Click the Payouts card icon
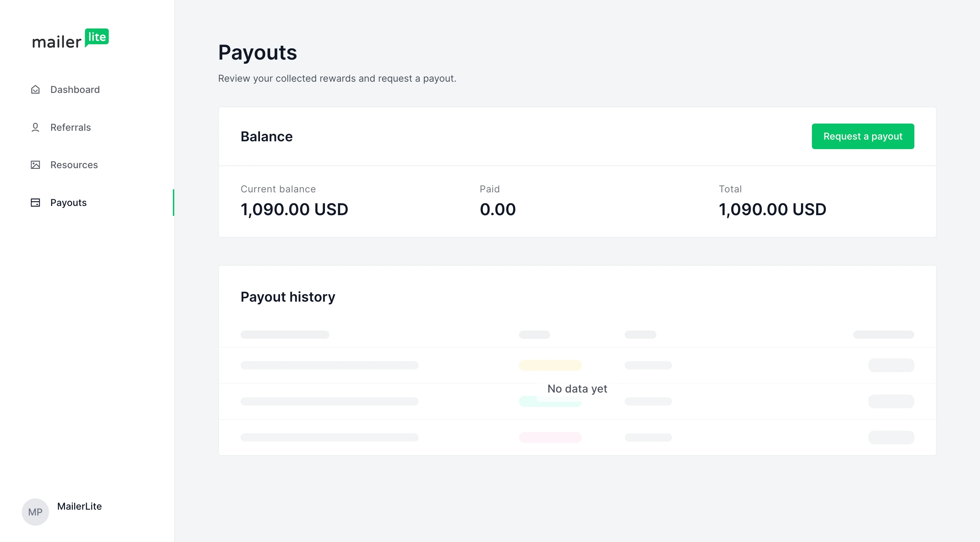980x542 pixels. (x=35, y=203)
